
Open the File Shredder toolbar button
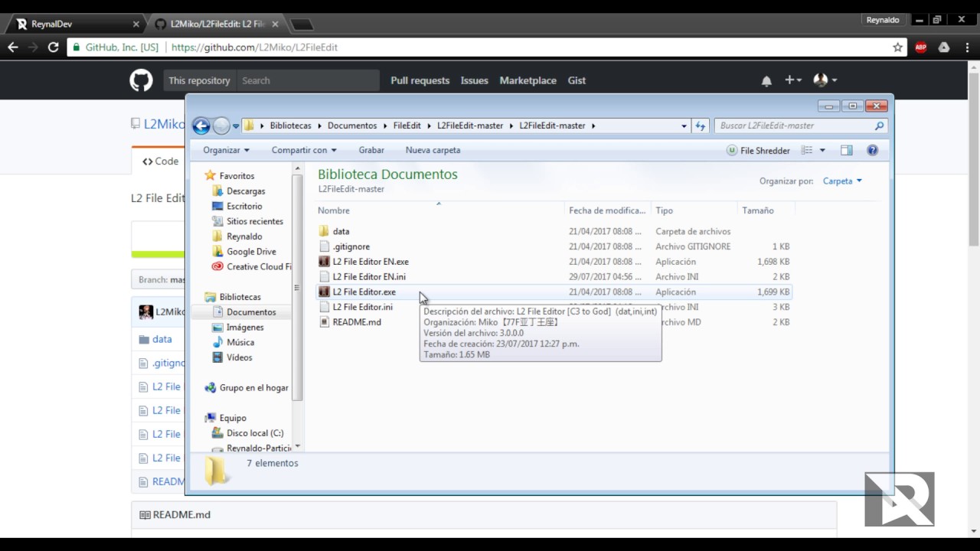pyautogui.click(x=758, y=151)
